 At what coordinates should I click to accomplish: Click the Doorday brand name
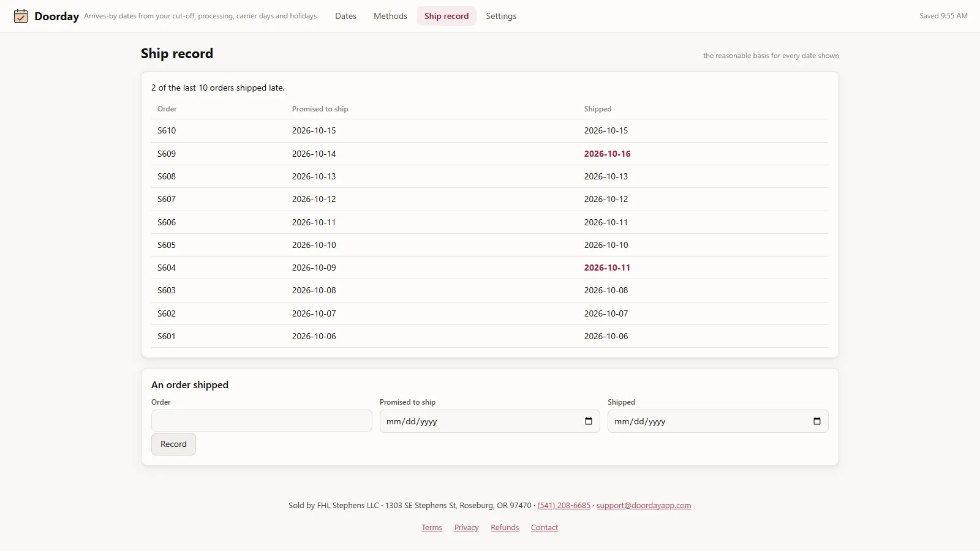pos(56,17)
